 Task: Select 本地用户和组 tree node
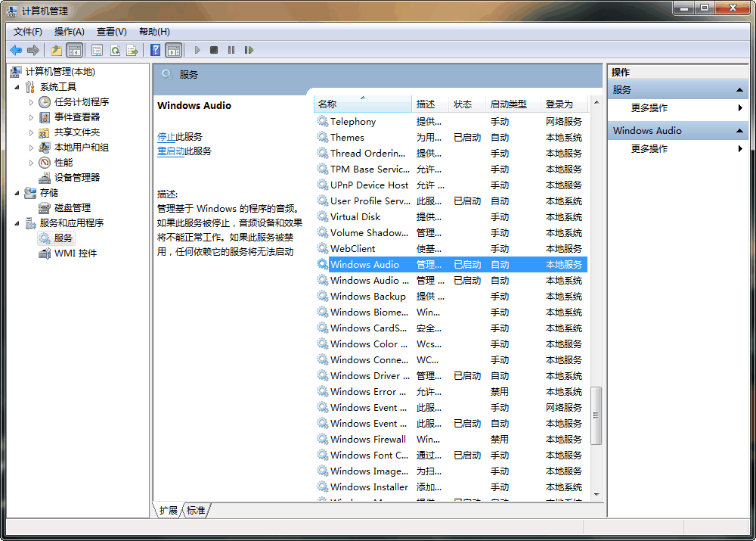pos(82,148)
